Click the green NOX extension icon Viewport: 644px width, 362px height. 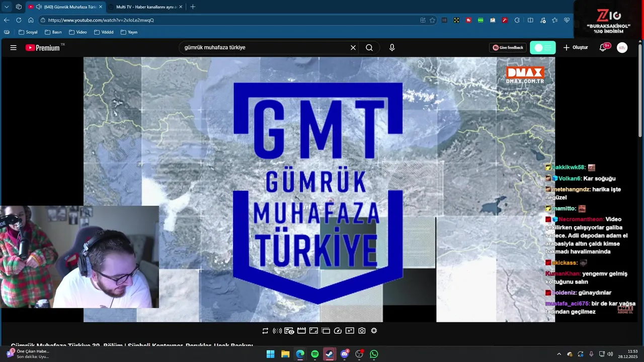(x=480, y=20)
